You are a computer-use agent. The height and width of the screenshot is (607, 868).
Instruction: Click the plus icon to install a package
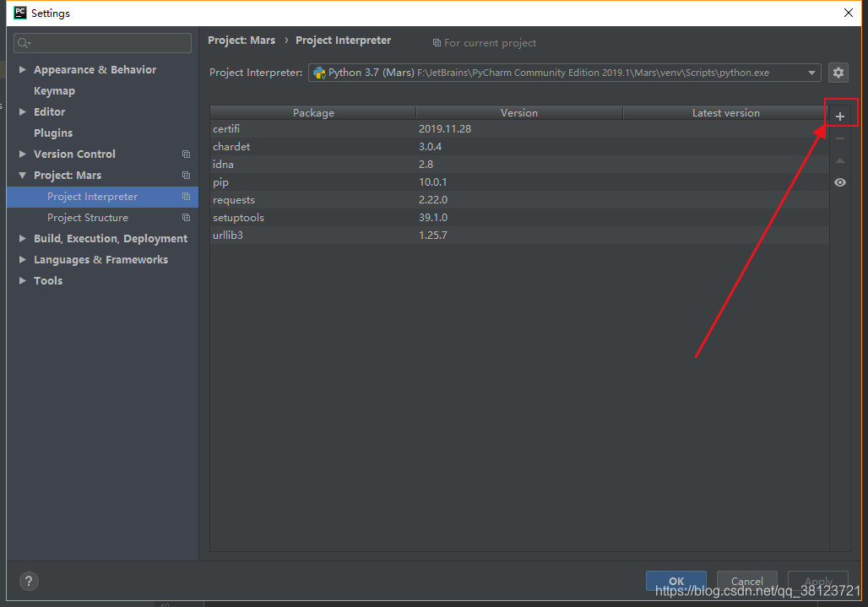(840, 117)
